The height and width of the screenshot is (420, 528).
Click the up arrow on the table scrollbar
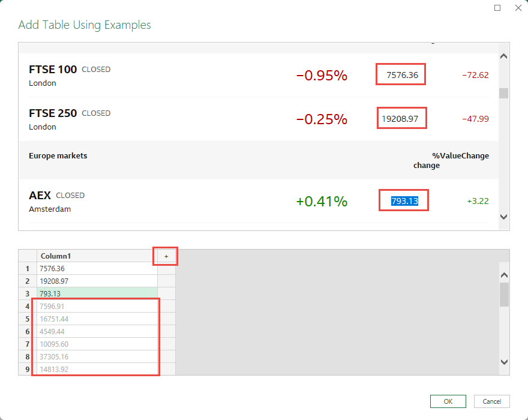[505, 274]
